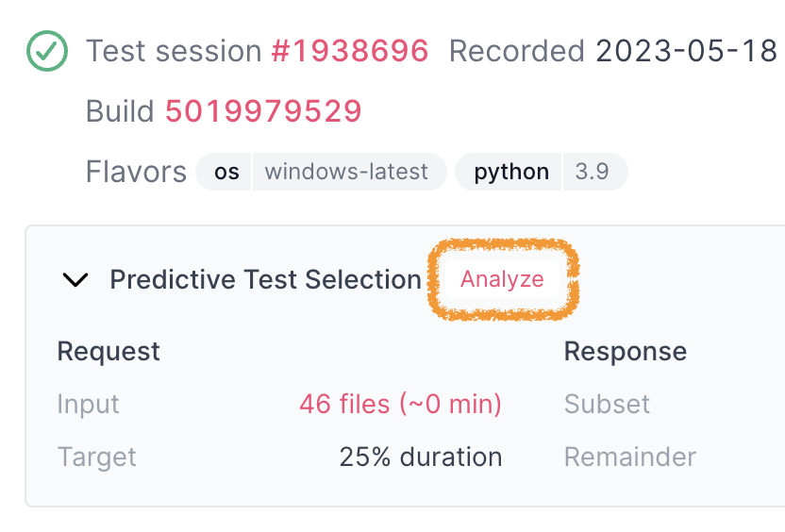Collapse the Predictive Test Selection section

75,279
